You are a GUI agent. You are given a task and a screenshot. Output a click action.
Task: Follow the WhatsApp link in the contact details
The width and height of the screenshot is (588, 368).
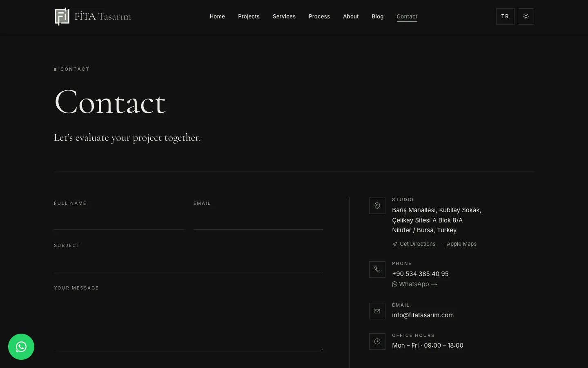(x=414, y=284)
